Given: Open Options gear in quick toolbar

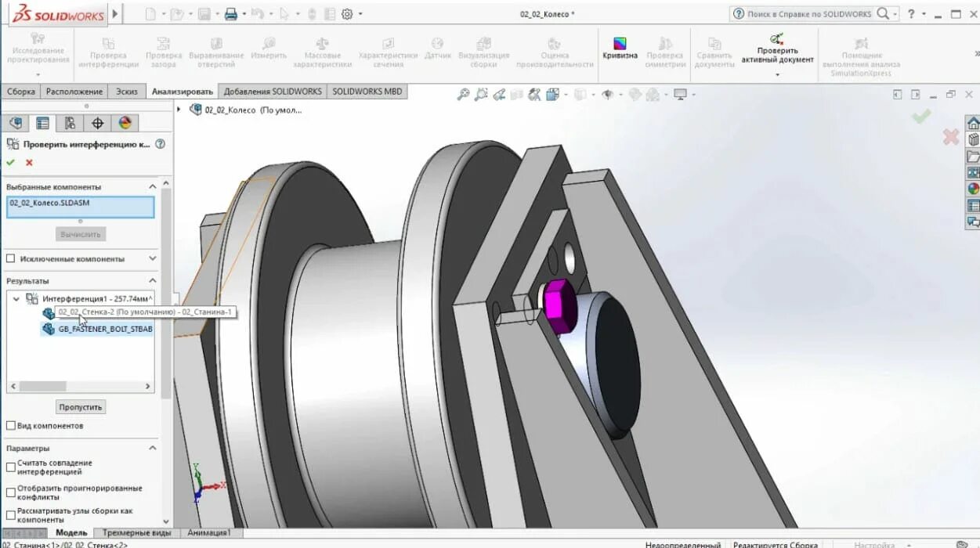Looking at the screenshot, I should coord(347,14).
